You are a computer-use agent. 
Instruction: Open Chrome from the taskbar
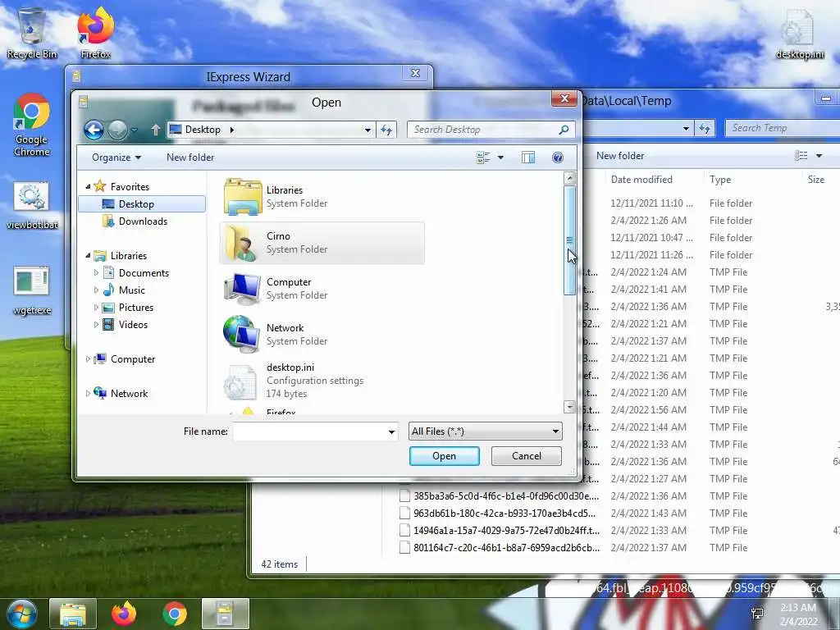click(x=175, y=614)
